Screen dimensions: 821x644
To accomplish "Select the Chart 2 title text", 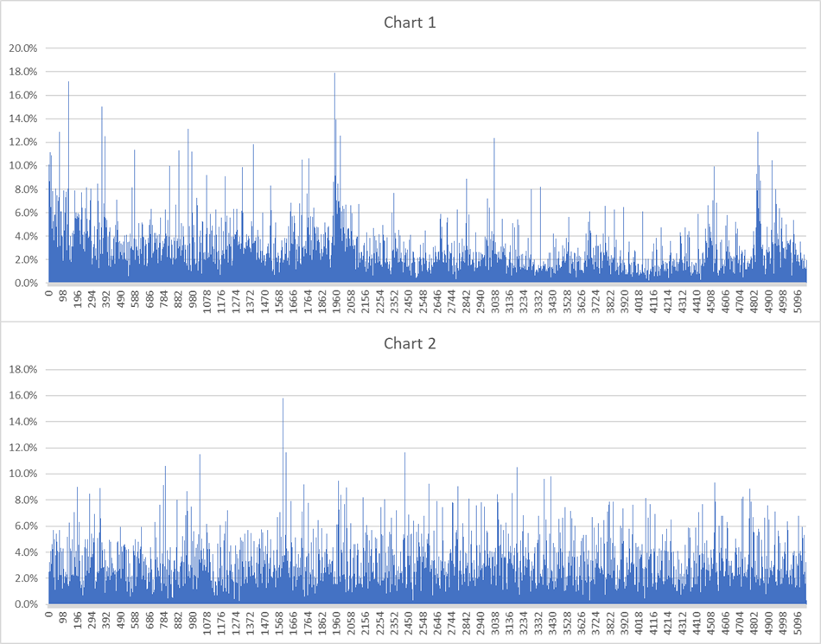I will 410,344.
